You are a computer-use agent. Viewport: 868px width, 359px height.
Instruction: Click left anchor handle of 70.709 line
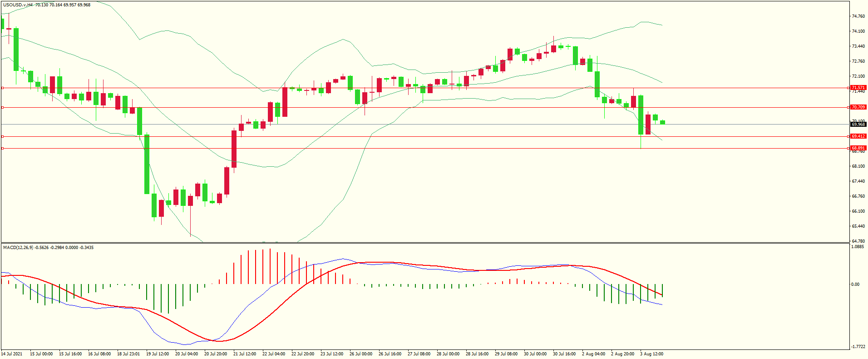click(3, 108)
